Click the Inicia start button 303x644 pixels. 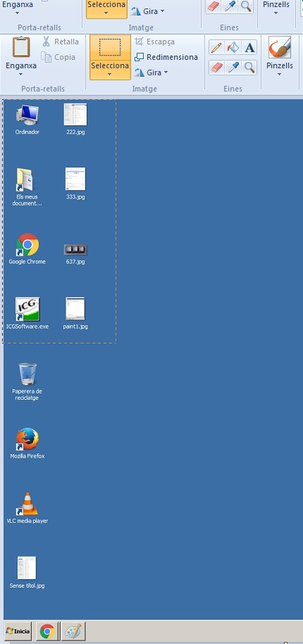(18, 631)
